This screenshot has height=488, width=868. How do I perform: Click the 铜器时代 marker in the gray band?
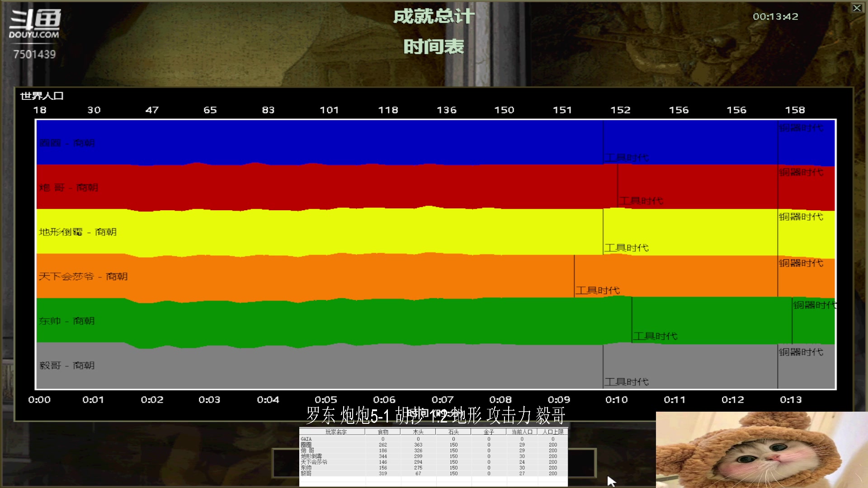click(x=801, y=352)
